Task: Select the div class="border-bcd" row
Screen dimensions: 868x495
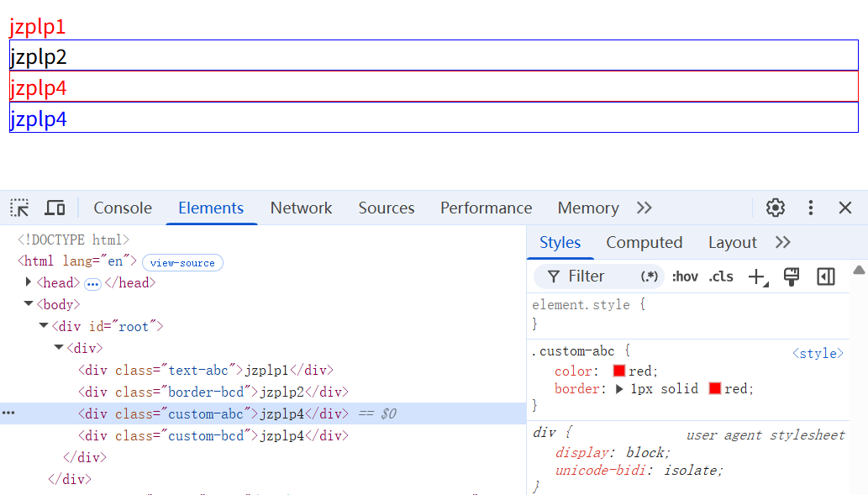Action: click(213, 392)
